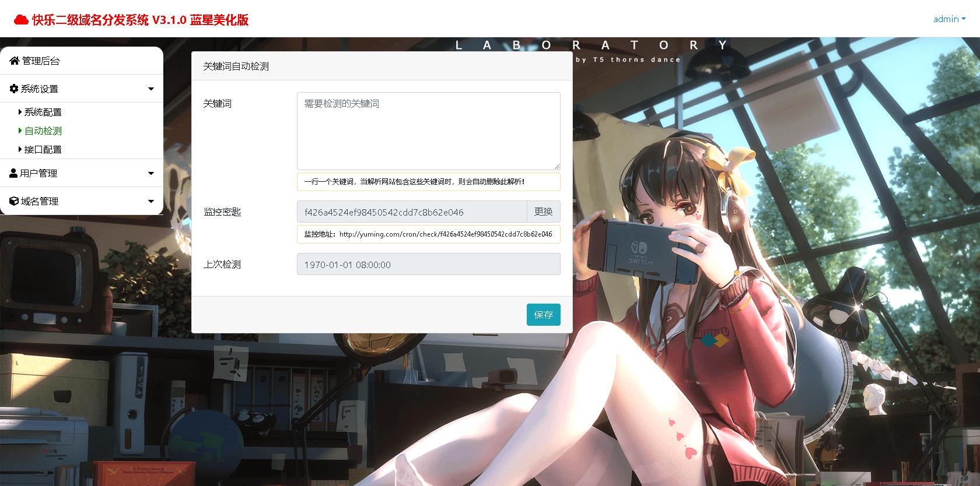The height and width of the screenshot is (486, 980).
Task: Click the gear icon beside 系统设置
Action: click(x=14, y=89)
